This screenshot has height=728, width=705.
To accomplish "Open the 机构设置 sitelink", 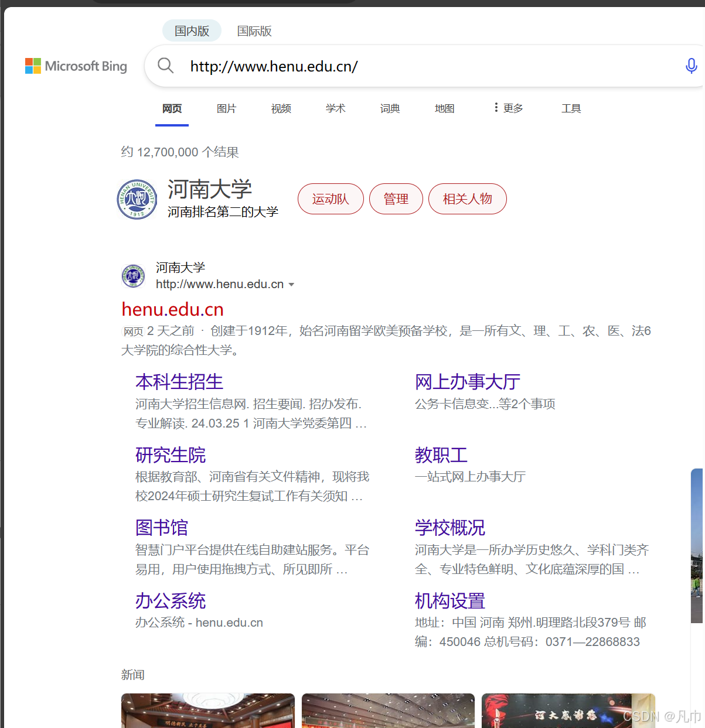I will click(450, 601).
